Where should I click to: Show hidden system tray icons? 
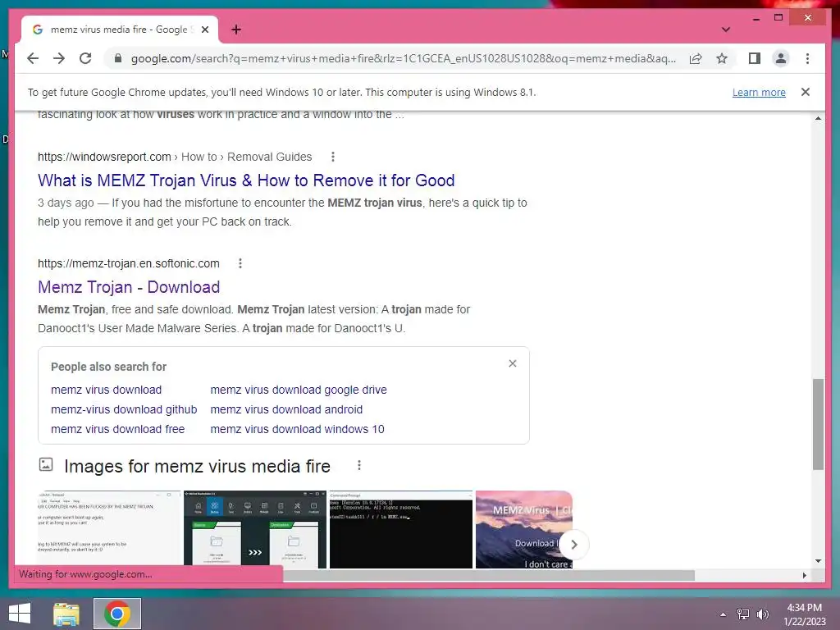pos(723,614)
